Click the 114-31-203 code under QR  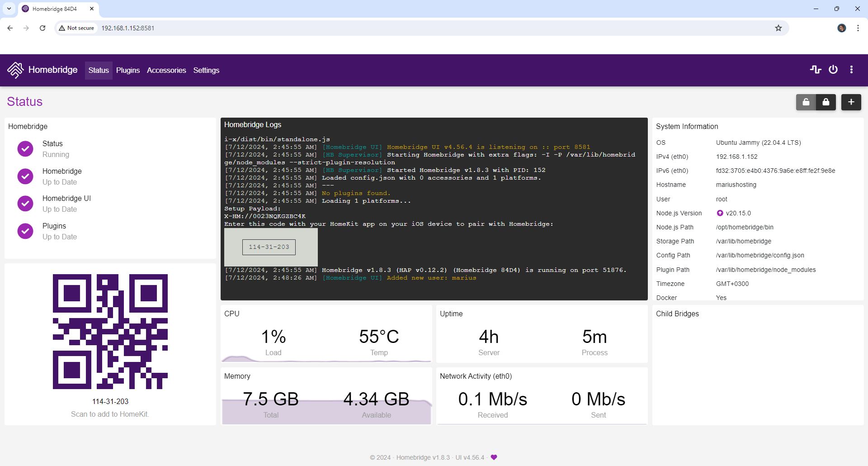pyautogui.click(x=110, y=402)
